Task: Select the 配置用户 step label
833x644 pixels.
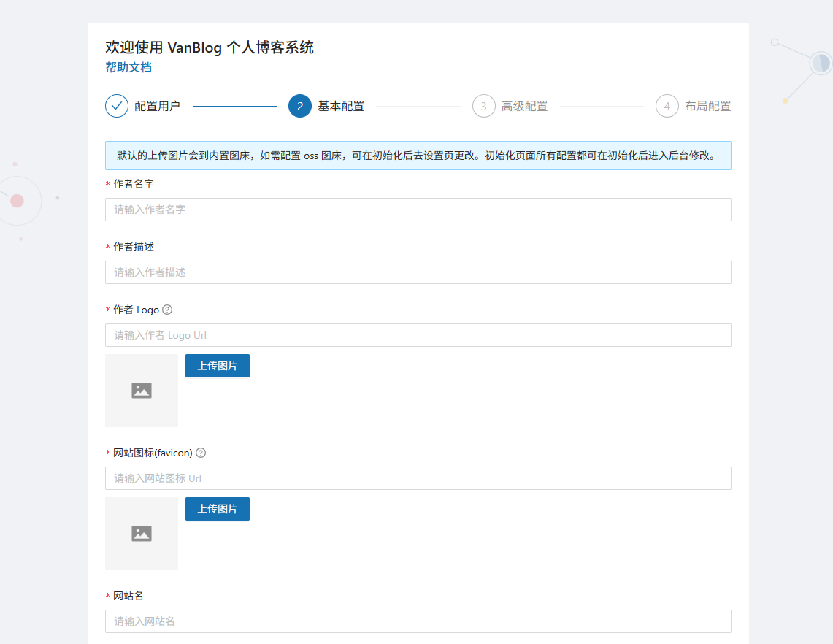Action: tap(157, 107)
